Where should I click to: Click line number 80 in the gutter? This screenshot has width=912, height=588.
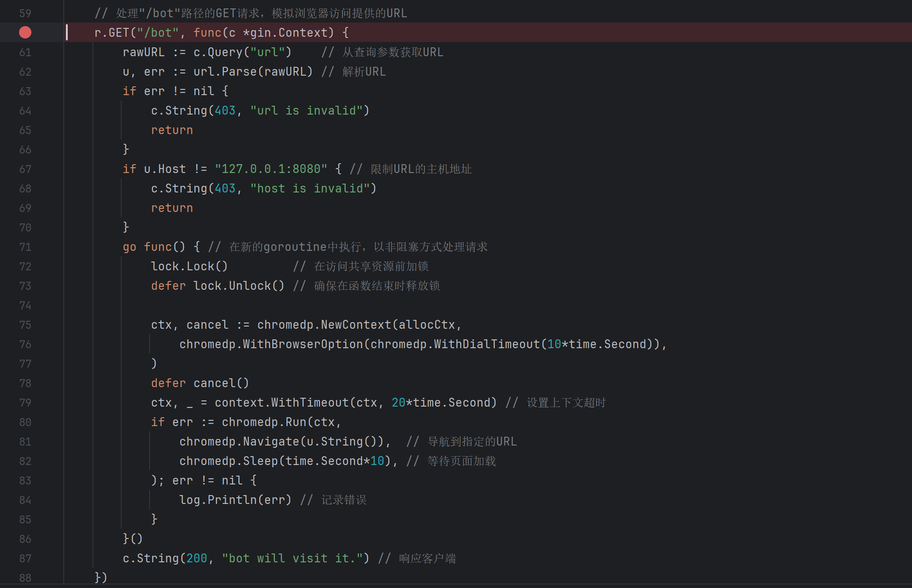click(25, 422)
